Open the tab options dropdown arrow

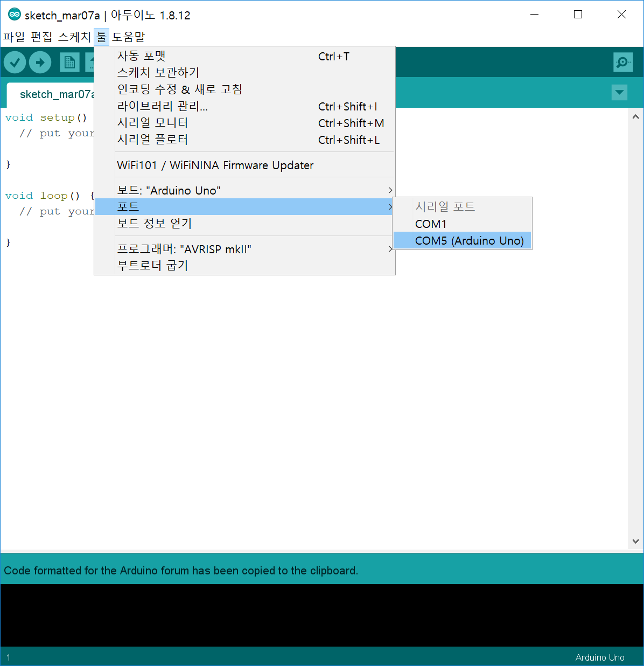pyautogui.click(x=620, y=92)
